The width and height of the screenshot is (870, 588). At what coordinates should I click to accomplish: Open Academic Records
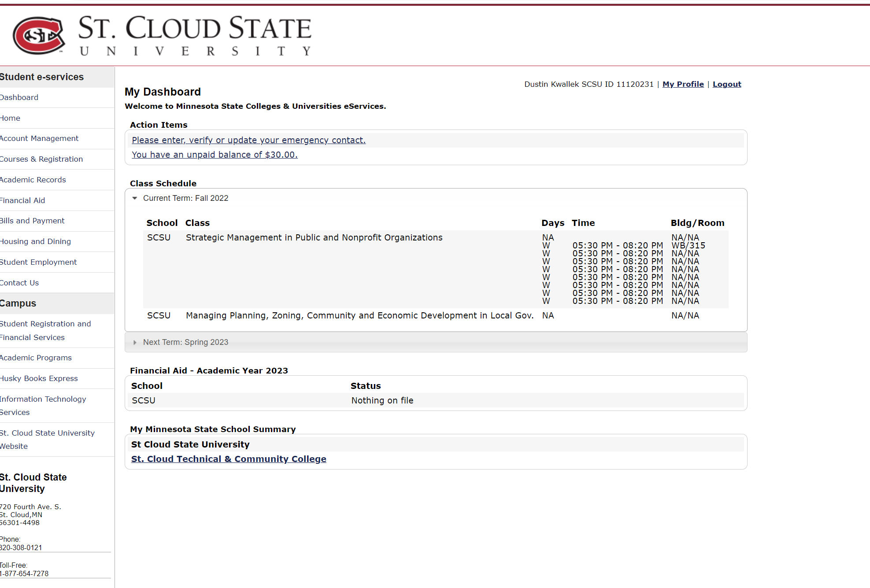[33, 180]
